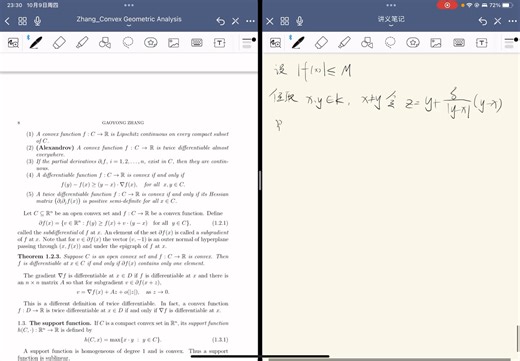Tap the "(Alexandrov)" item in the PDF list

point(55,148)
